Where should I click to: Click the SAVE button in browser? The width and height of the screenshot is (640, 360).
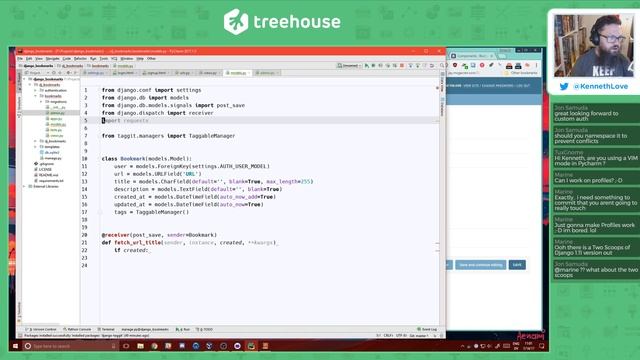[x=517, y=265]
